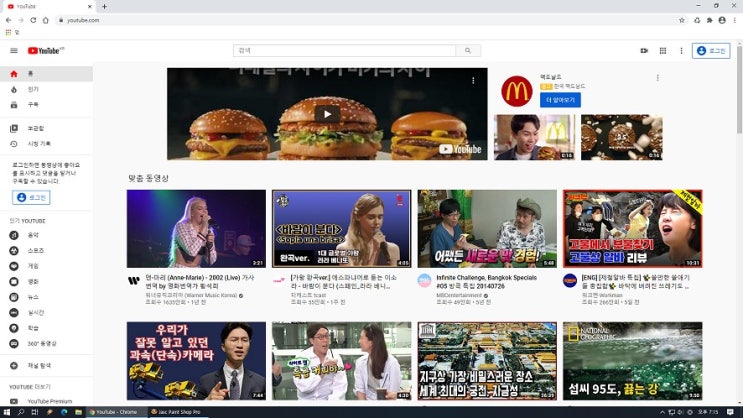Open Subscriptions in the sidebar
This screenshot has height=418, width=743.
pos(46,105)
